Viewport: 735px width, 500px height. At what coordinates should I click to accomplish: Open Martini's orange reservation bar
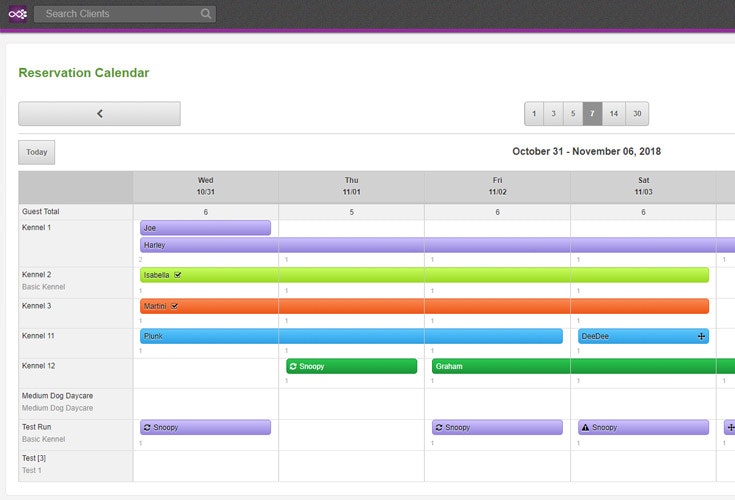424,306
